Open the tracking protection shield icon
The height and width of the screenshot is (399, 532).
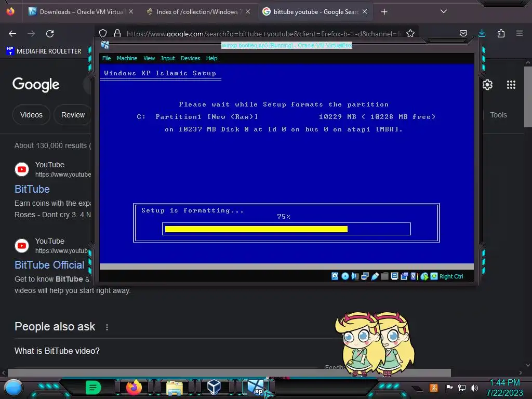tap(103, 33)
